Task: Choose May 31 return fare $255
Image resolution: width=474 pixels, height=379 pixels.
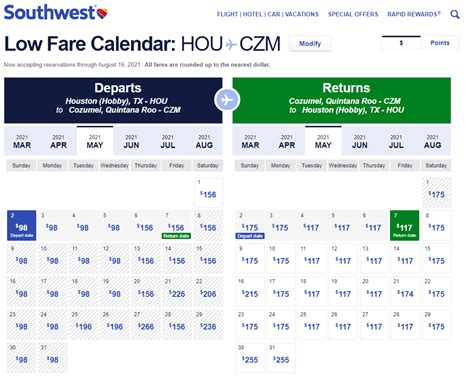Action: click(281, 357)
